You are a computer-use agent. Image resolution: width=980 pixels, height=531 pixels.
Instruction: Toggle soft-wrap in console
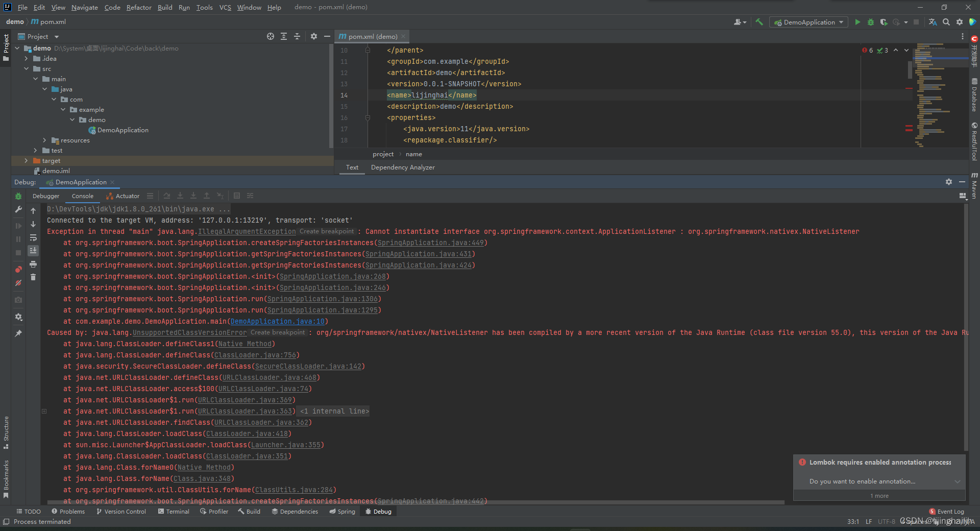click(x=33, y=237)
